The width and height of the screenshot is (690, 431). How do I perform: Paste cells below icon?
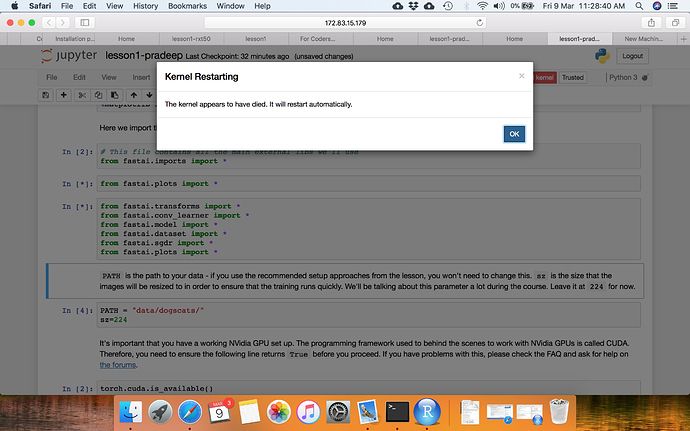[x=114, y=95]
